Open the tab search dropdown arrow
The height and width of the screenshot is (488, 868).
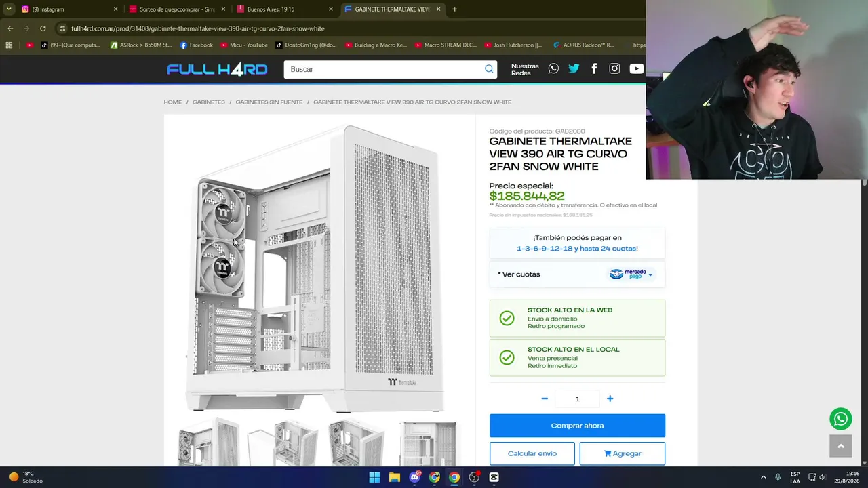9,9
